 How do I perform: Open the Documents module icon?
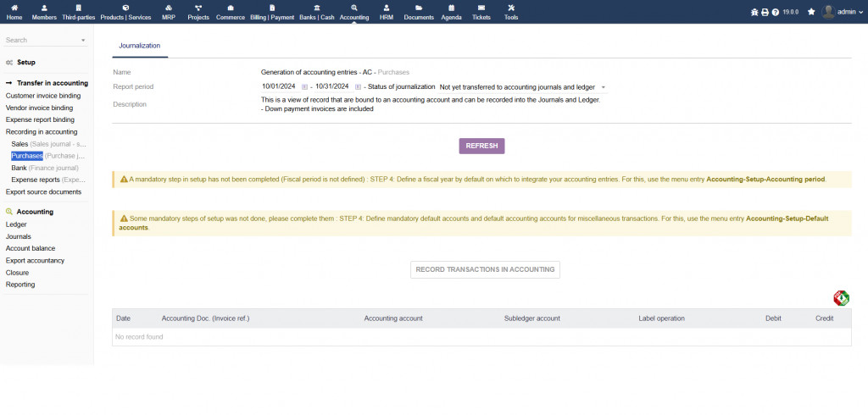(x=419, y=8)
